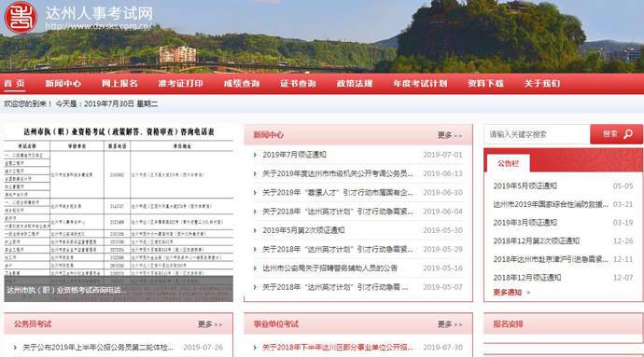Go to 资料下载 navigation item
Image resolution: width=644 pixels, height=357 pixels.
pyautogui.click(x=485, y=84)
